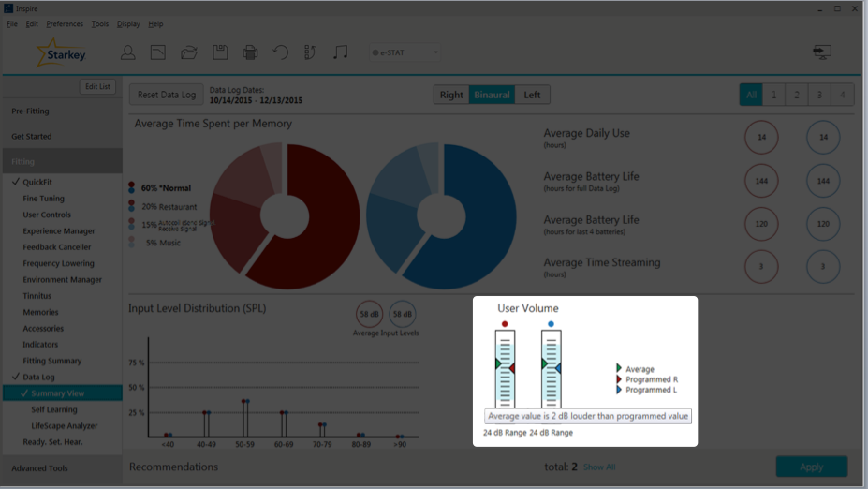This screenshot has height=489, width=868.
Task: Open User Controls in sidebar
Action: [47, 215]
